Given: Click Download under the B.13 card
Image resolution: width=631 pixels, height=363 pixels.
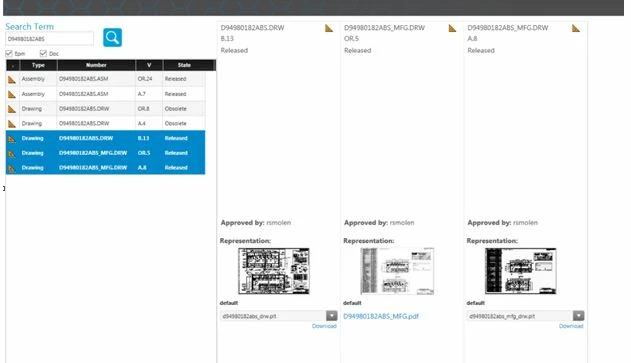Looking at the screenshot, I should point(324,326).
